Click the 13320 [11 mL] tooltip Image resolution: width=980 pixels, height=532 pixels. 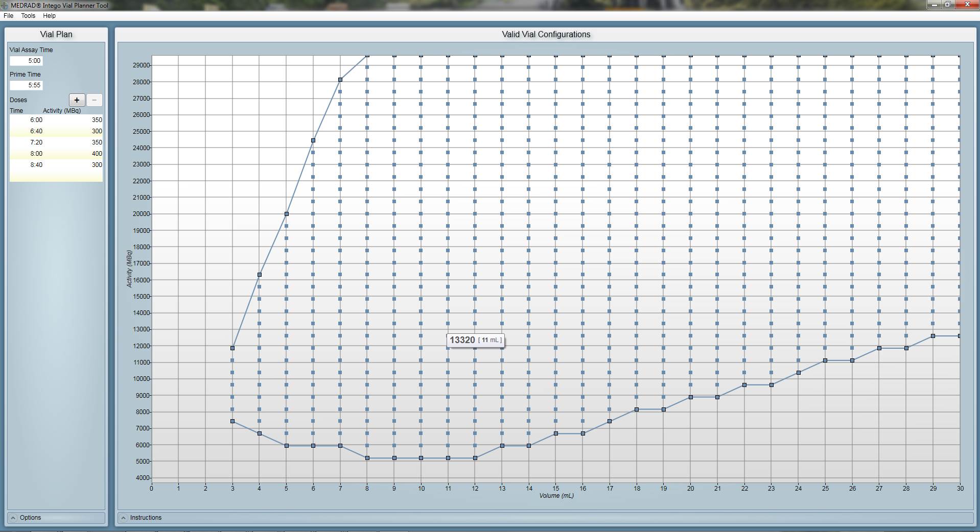point(475,340)
